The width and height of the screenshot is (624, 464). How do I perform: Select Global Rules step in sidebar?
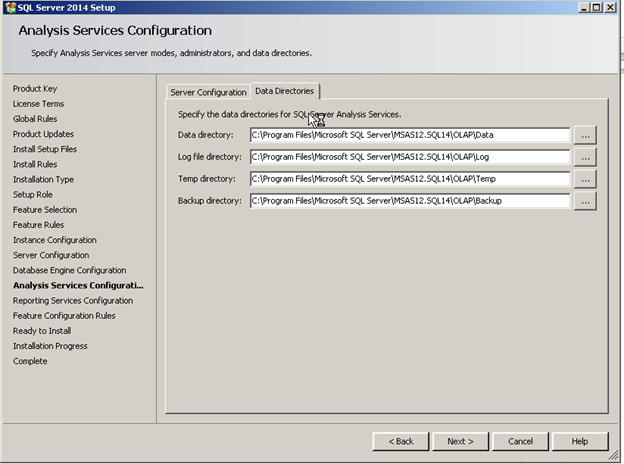[x=35, y=119]
